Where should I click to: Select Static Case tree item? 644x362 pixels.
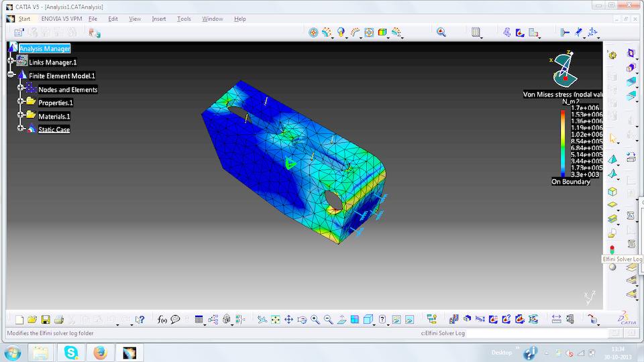(54, 129)
